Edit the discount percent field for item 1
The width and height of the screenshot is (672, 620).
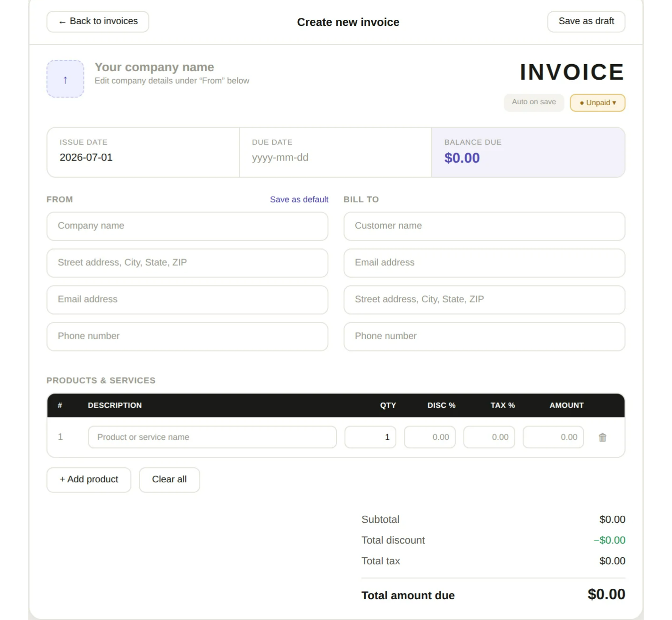click(430, 437)
